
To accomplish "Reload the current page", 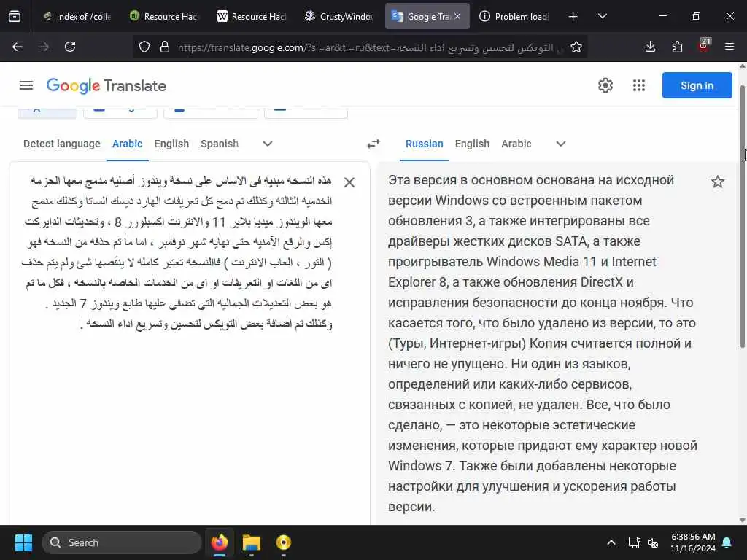I will 70,47.
